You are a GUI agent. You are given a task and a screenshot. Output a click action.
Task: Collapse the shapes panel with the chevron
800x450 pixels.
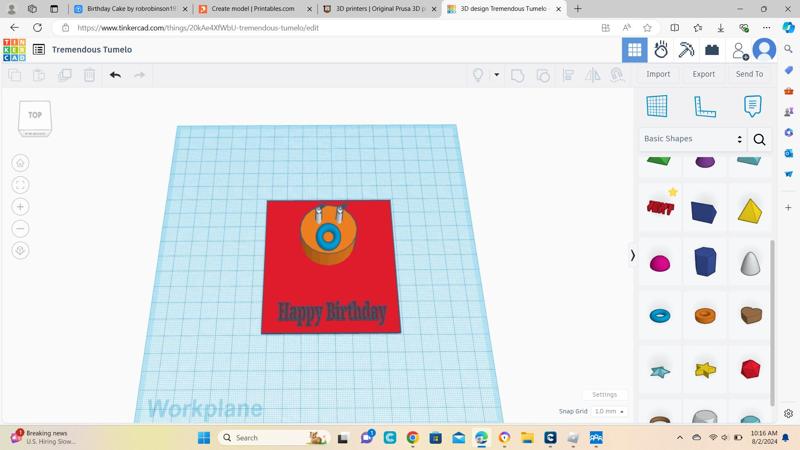(632, 256)
